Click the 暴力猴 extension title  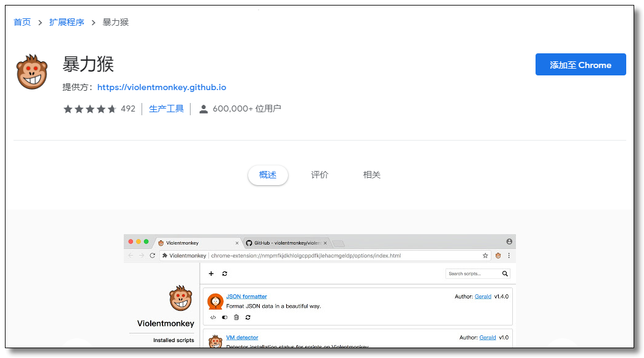click(x=88, y=64)
